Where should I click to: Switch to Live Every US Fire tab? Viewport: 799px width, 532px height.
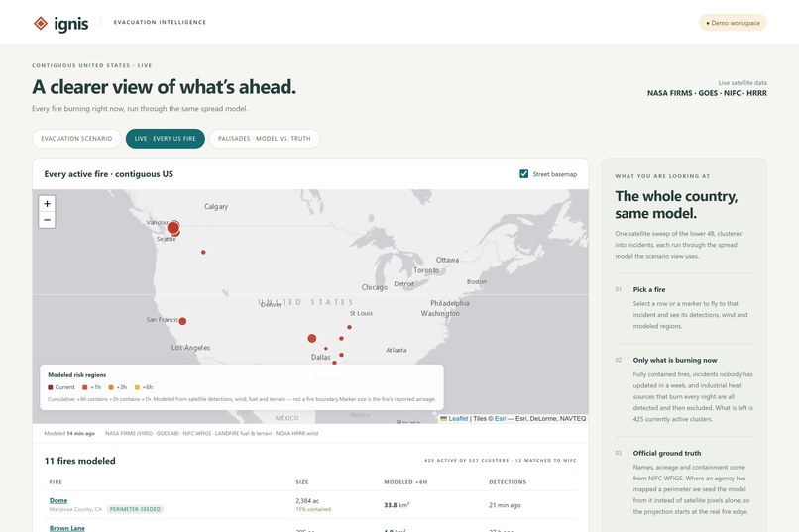click(x=166, y=139)
